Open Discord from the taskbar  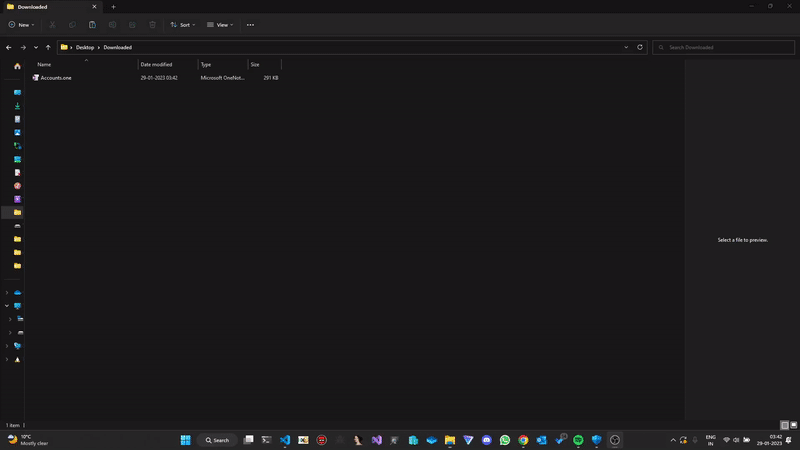click(x=486, y=440)
